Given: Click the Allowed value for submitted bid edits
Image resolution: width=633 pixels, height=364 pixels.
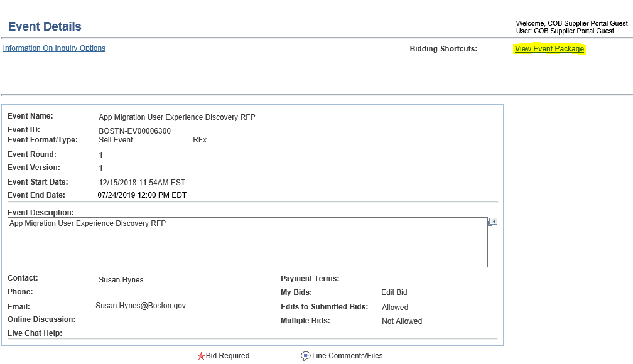Looking at the screenshot, I should (395, 308).
